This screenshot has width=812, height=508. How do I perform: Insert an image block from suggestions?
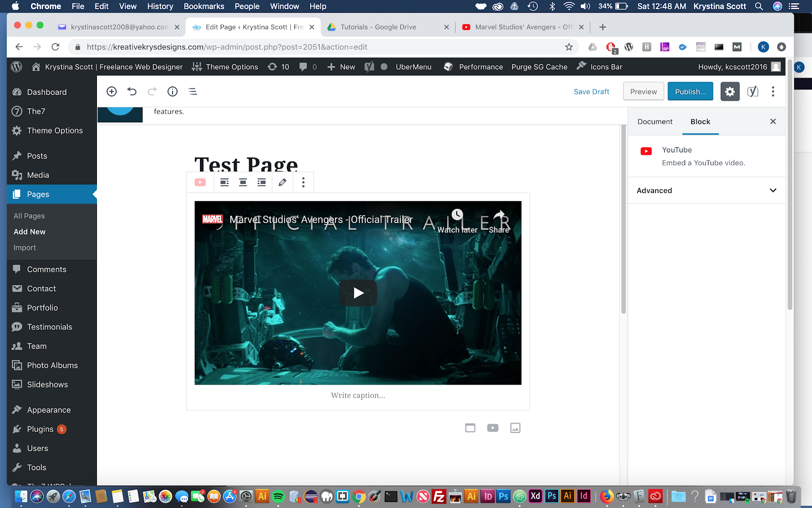515,428
